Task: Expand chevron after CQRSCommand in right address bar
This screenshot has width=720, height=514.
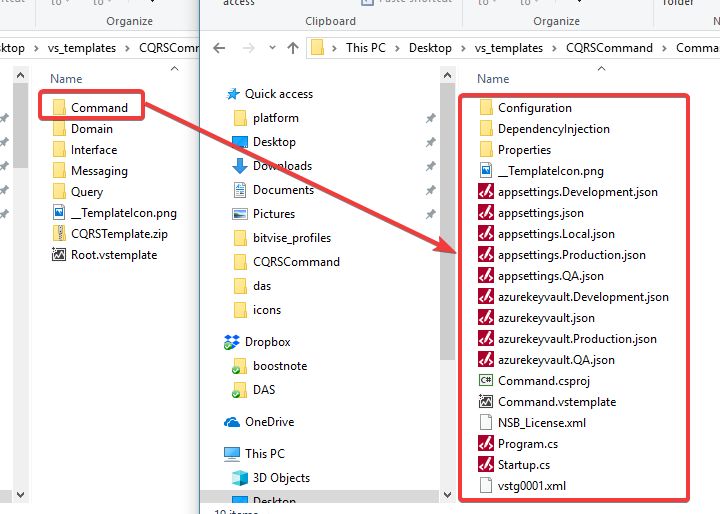Action: click(x=664, y=48)
